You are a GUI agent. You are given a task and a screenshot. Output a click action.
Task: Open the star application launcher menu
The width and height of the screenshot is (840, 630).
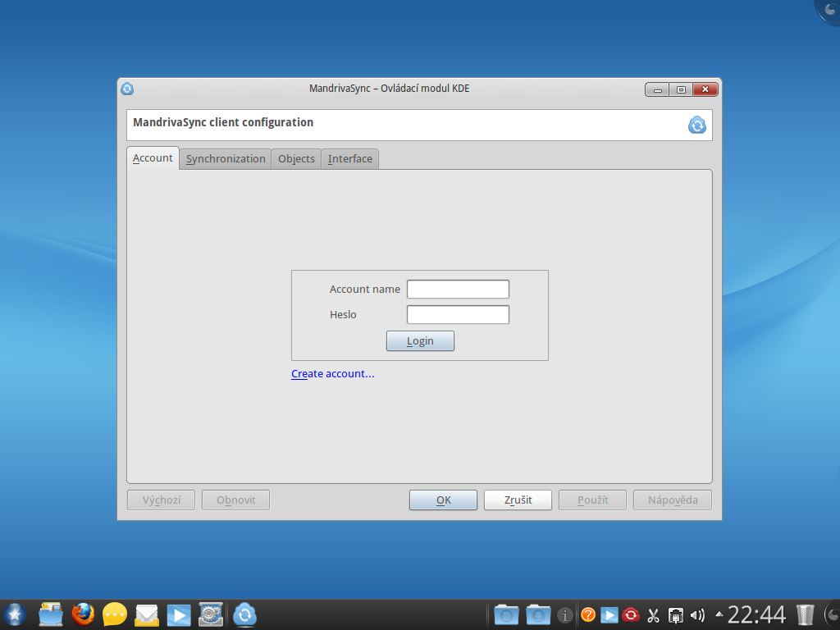[x=15, y=614]
